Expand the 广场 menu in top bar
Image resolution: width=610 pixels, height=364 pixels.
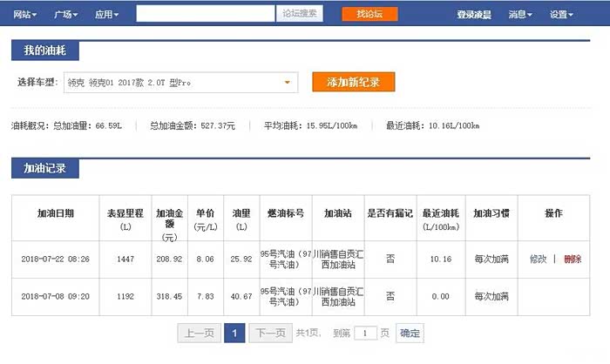pyautogui.click(x=65, y=15)
